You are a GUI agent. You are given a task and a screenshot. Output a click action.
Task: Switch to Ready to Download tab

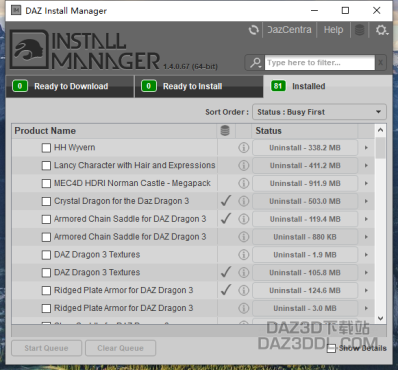click(70, 86)
